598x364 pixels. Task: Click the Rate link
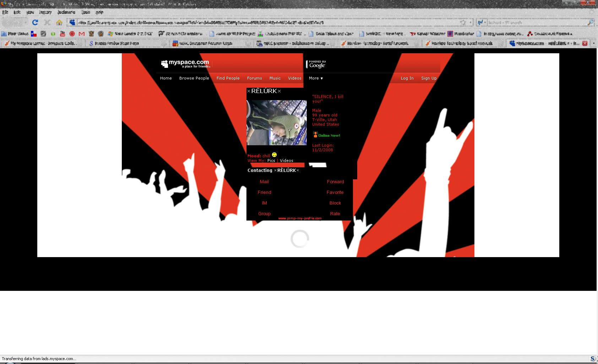335,213
